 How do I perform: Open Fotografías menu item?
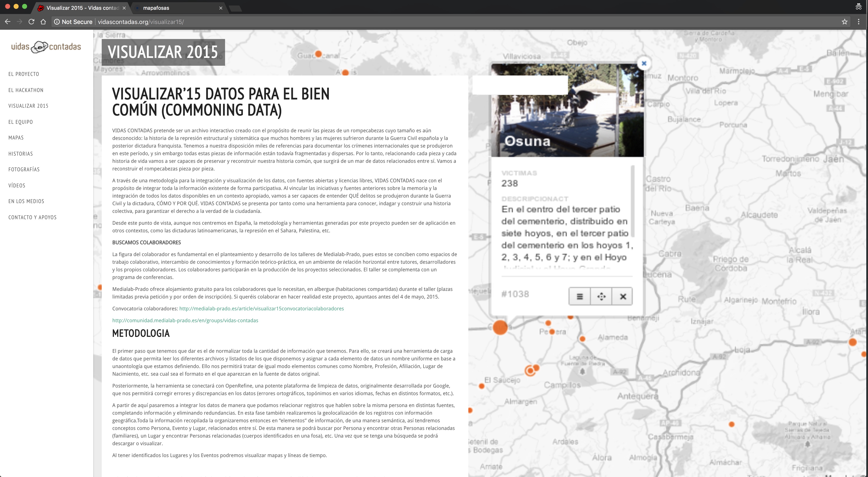pos(24,169)
